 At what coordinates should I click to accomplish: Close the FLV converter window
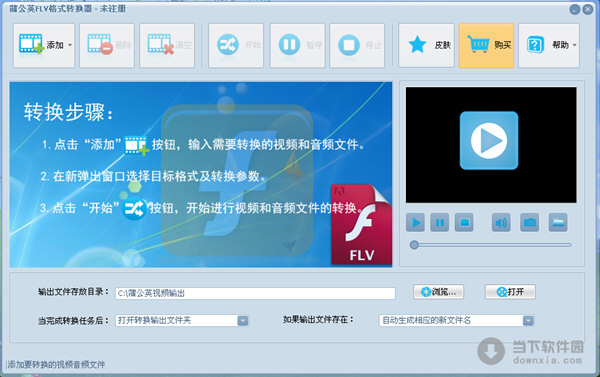click(588, 10)
